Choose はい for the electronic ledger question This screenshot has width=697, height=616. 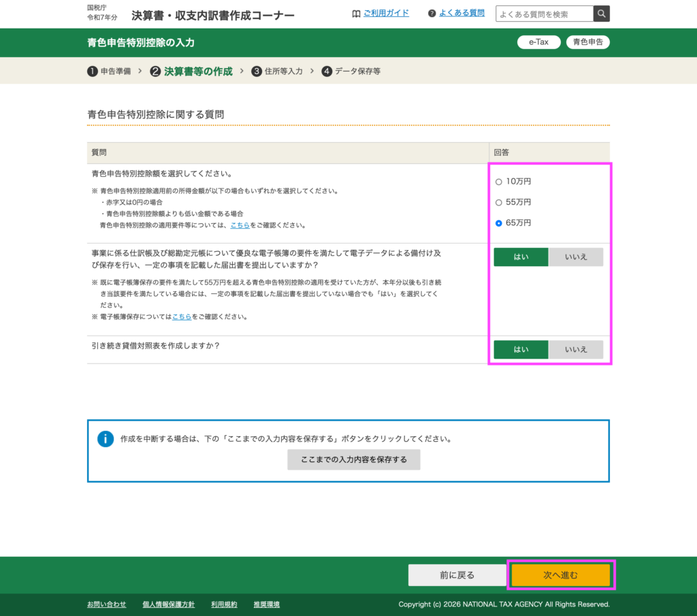(x=521, y=257)
